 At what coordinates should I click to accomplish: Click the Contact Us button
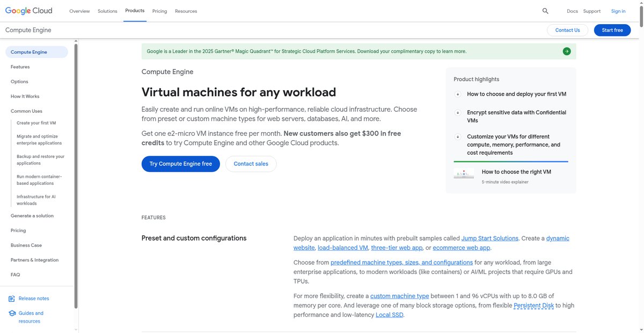point(567,30)
